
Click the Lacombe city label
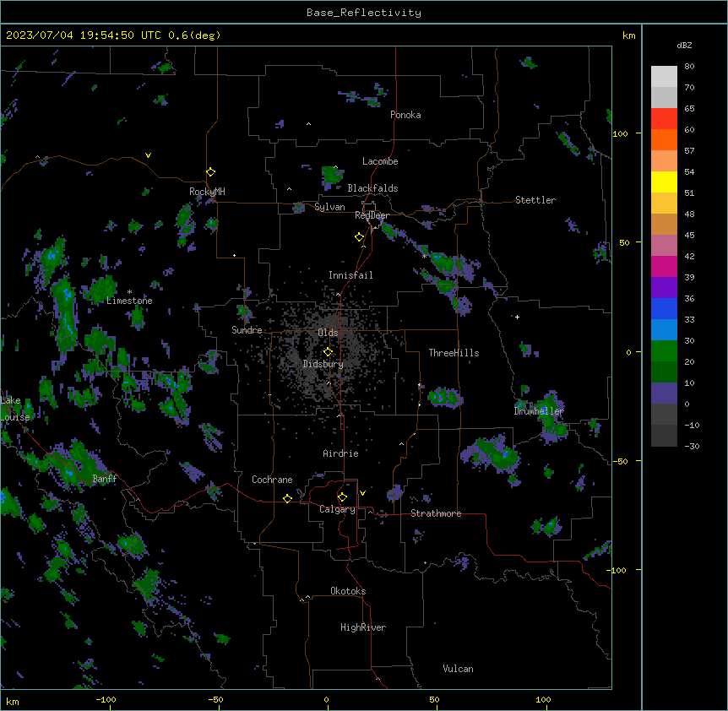(380, 161)
